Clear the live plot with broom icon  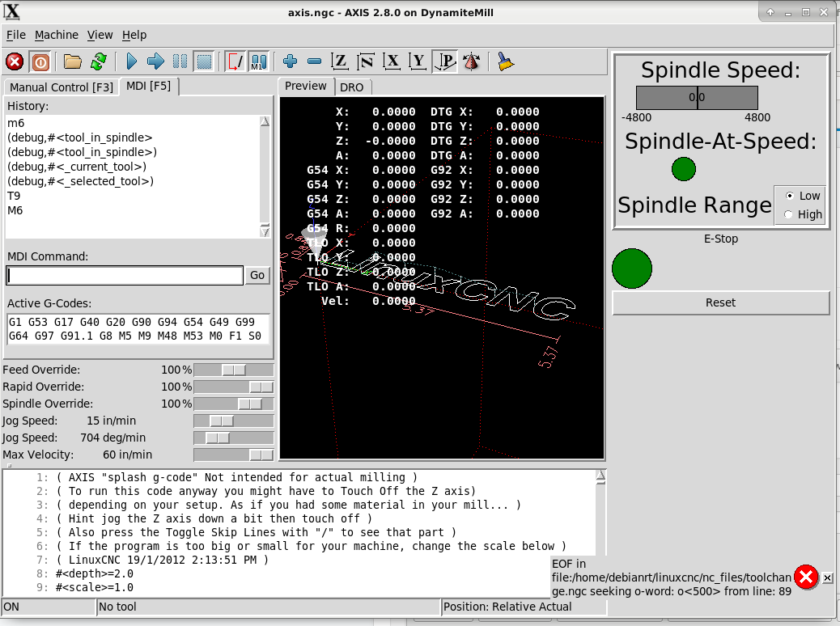pos(506,61)
